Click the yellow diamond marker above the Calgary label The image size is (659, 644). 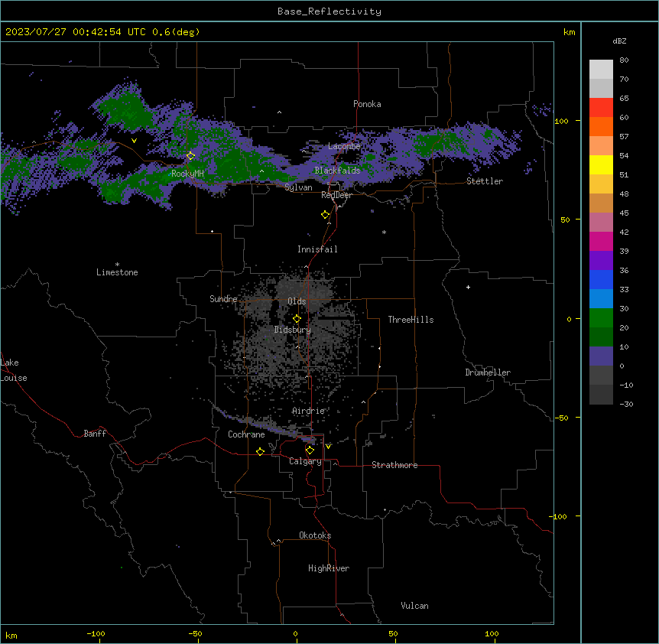click(x=310, y=450)
